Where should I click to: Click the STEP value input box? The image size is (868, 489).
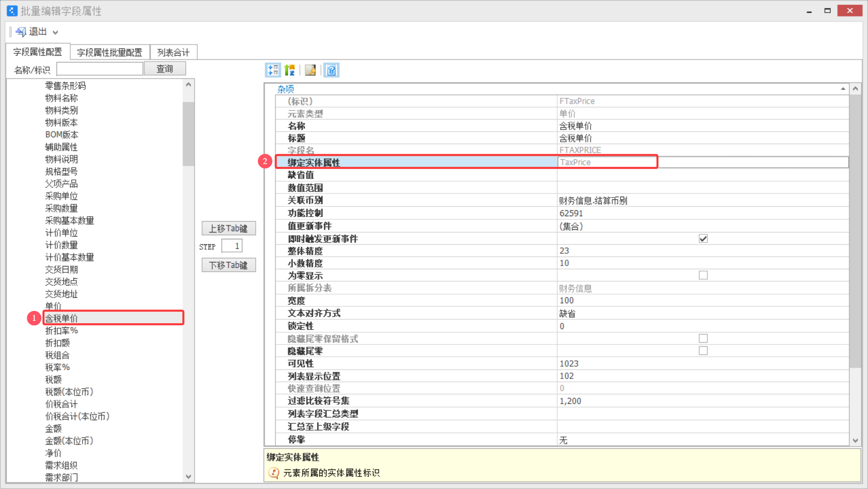pos(232,246)
